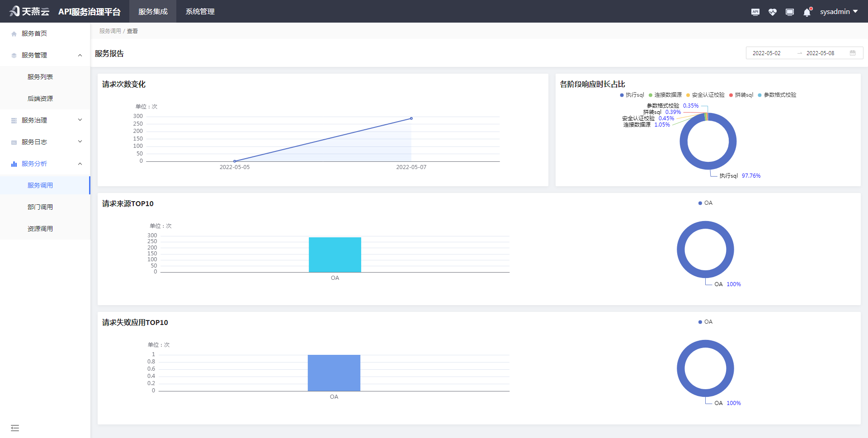Open the sysadmin user dropdown
Screen dimensions: 868x438
click(839, 12)
